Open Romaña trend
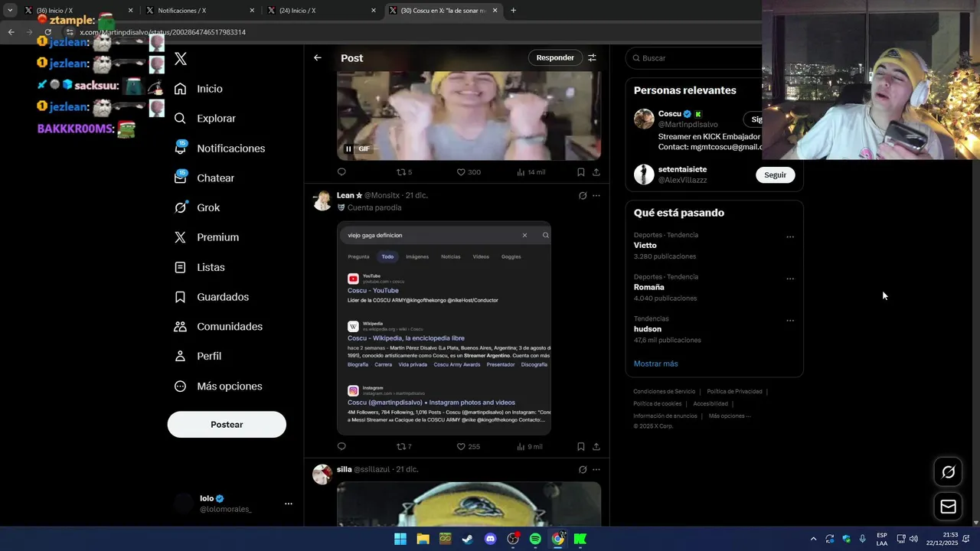Viewport: 980px width, 551px height. pos(649,288)
